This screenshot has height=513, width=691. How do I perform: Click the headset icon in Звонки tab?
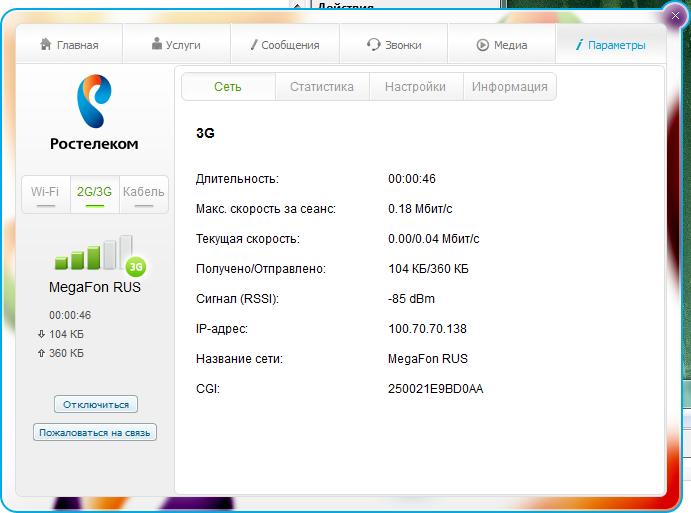click(373, 45)
